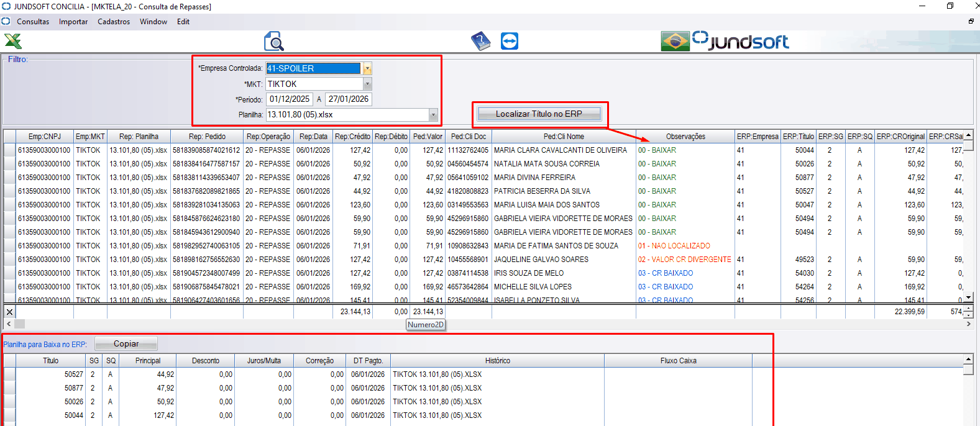Click the Período end date field
Image resolution: width=980 pixels, height=426 pixels.
(348, 99)
